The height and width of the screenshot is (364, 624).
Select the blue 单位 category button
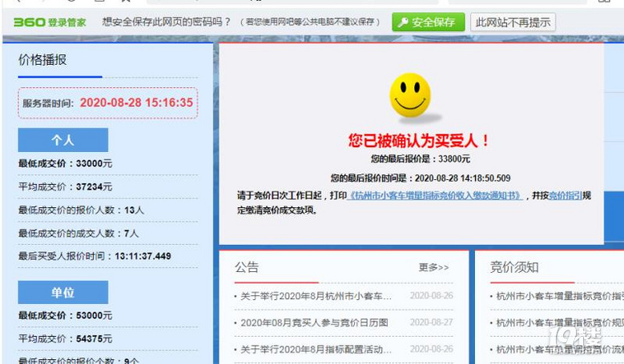(x=62, y=291)
